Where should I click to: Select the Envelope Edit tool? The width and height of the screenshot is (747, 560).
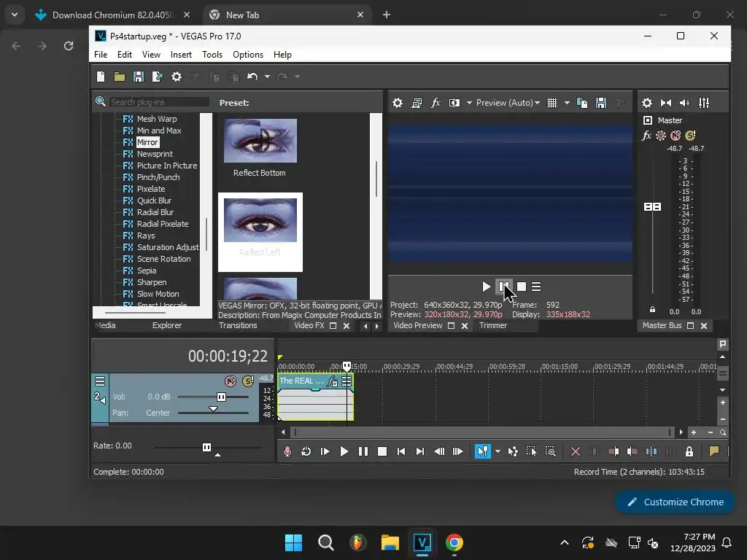[x=513, y=451]
